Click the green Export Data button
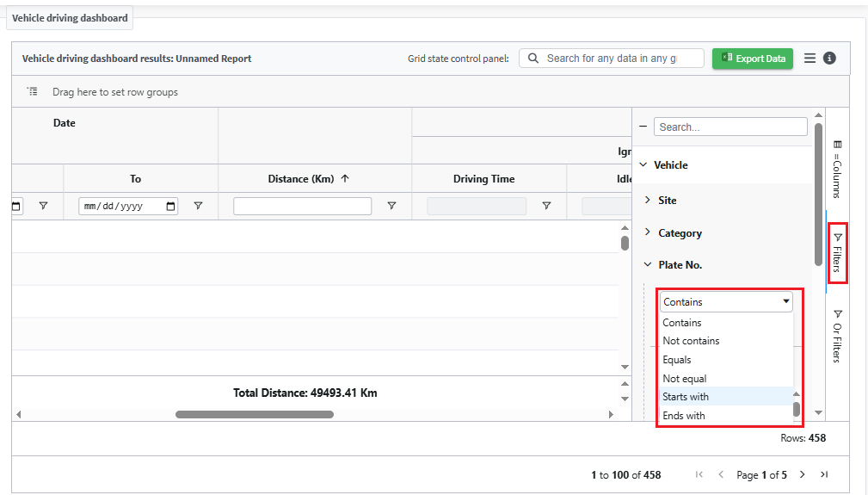This screenshot has width=868, height=495. (x=753, y=59)
